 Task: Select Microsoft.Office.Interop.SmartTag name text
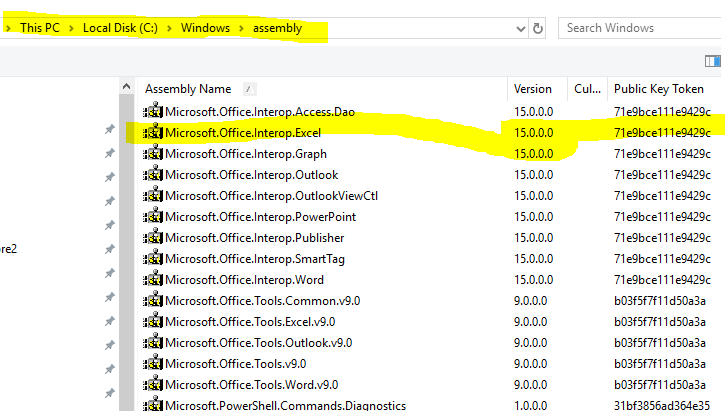click(255, 259)
